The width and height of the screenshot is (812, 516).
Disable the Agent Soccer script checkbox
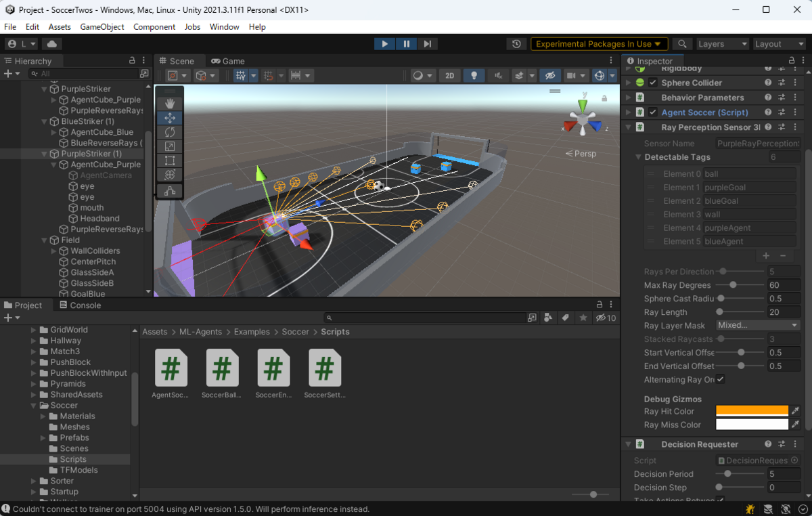(653, 112)
